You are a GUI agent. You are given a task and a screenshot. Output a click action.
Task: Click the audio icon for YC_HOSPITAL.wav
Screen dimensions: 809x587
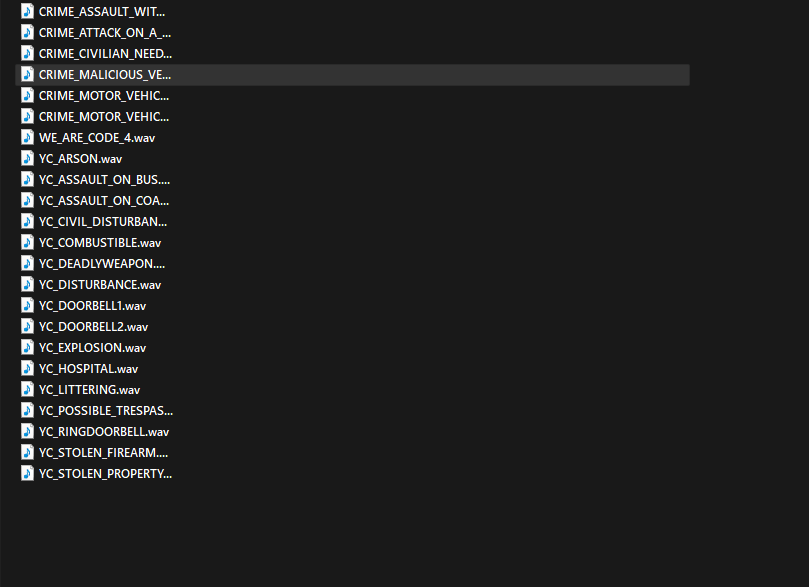(x=28, y=368)
